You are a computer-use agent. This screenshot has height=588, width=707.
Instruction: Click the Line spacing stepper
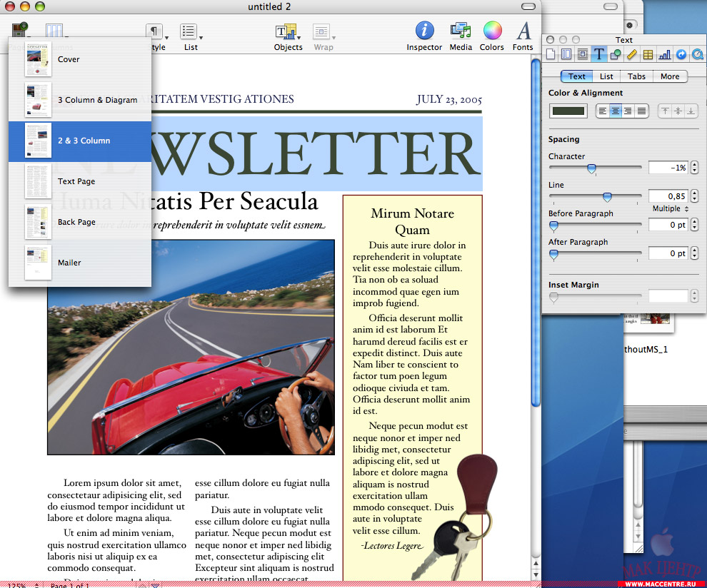(694, 196)
